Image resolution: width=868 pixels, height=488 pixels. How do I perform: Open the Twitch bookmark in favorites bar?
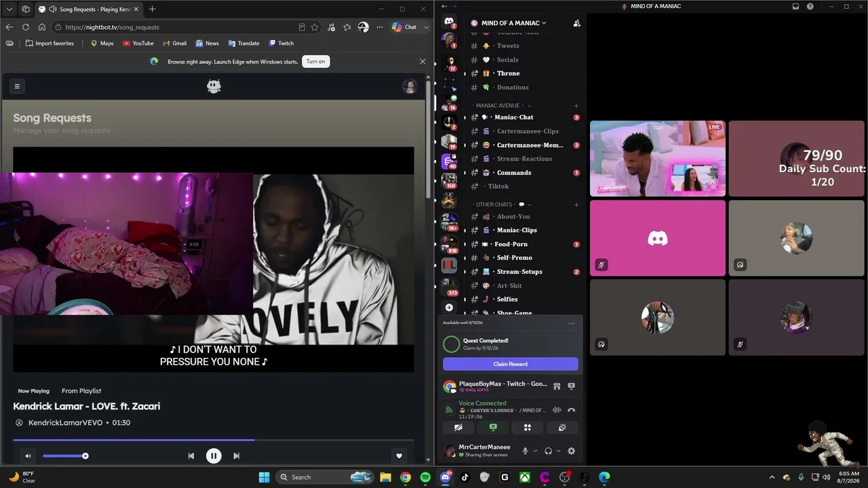point(281,43)
